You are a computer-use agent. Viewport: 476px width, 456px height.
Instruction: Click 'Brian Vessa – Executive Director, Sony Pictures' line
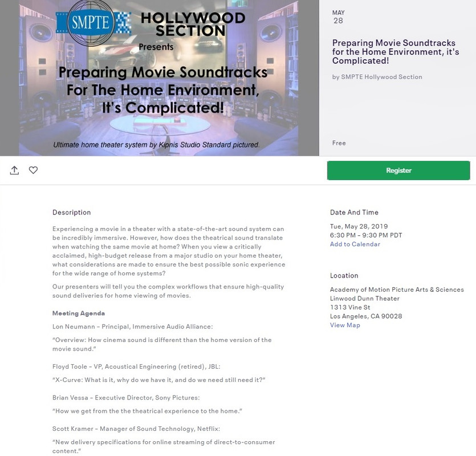[126, 398]
